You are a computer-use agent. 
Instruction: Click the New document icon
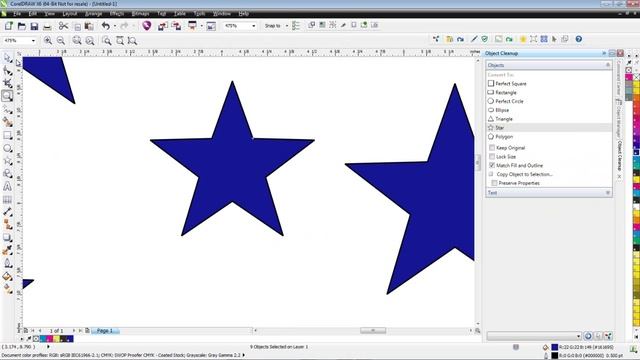pyautogui.click(x=9, y=26)
